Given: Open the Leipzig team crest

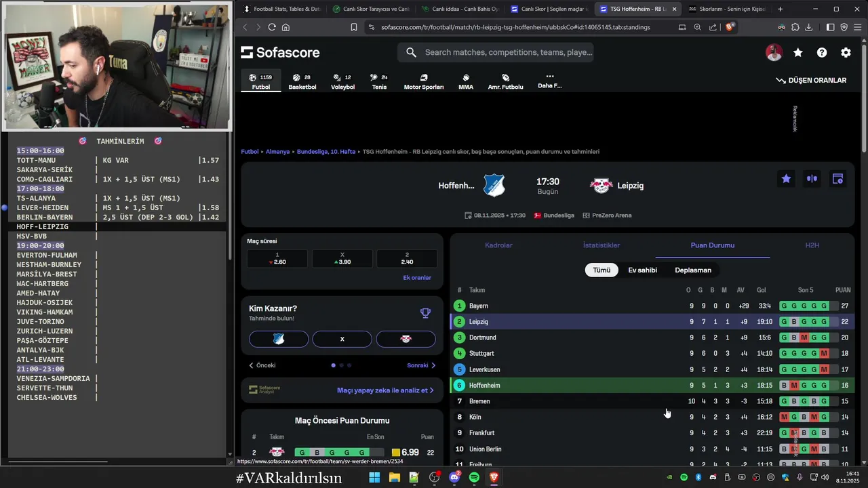Looking at the screenshot, I should 601,185.
